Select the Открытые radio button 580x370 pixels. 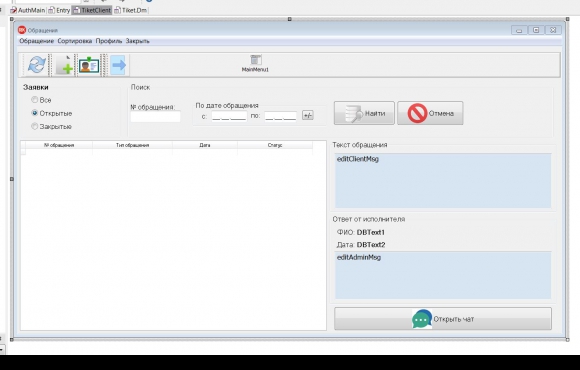point(35,113)
